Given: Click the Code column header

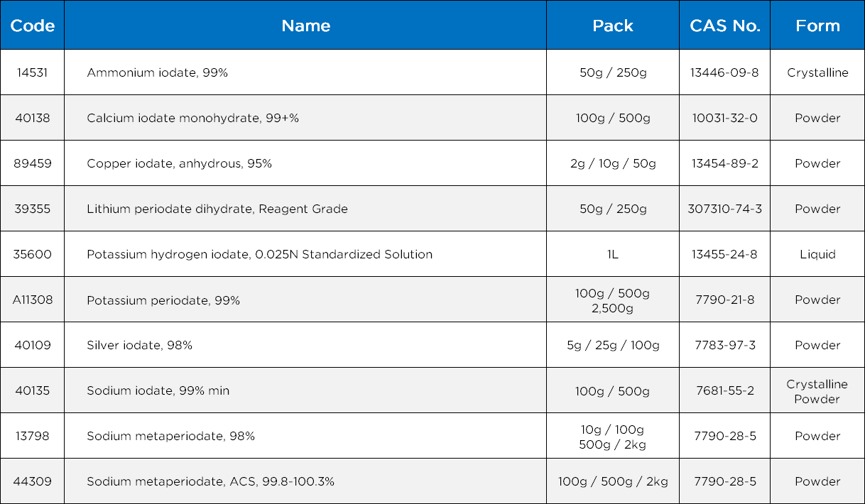Looking at the screenshot, I should pos(33,26).
